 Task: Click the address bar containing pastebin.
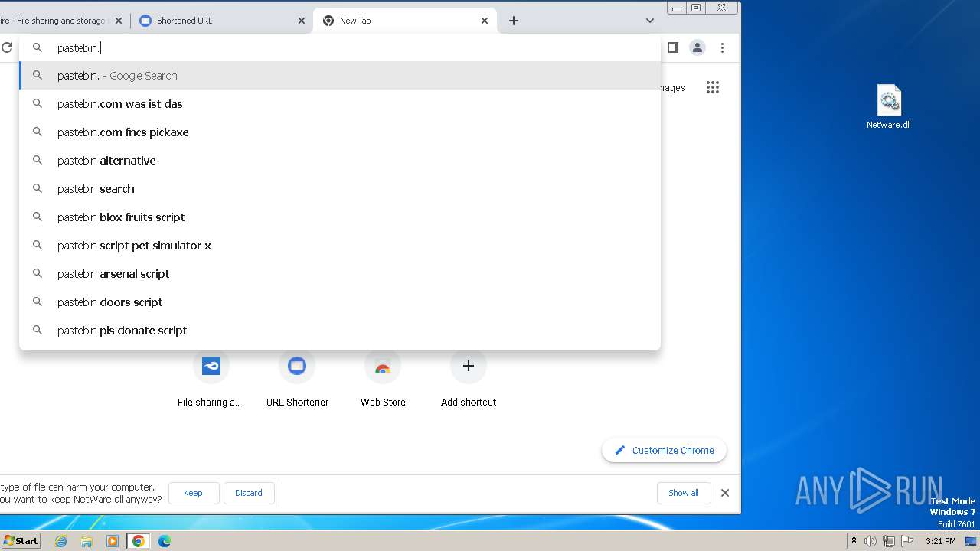point(340,47)
